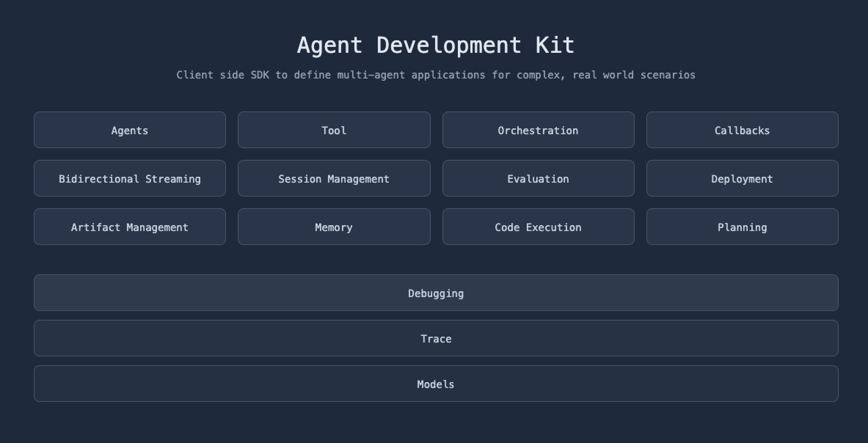Click the Agent Development Kit title

(436, 45)
